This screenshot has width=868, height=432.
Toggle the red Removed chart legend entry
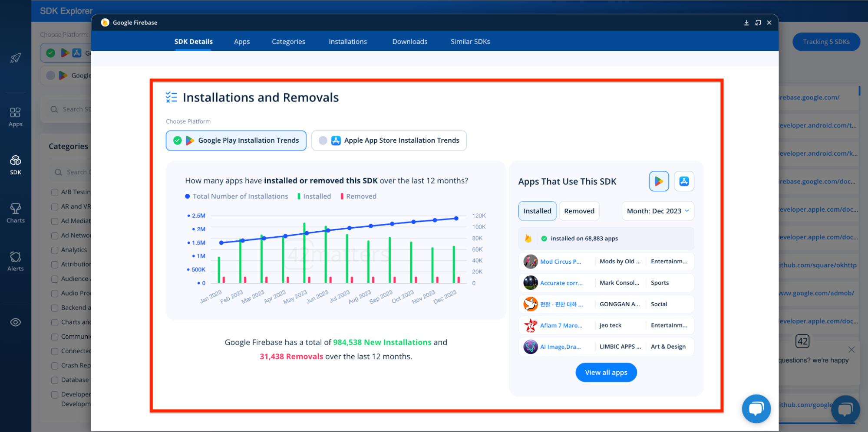point(359,196)
